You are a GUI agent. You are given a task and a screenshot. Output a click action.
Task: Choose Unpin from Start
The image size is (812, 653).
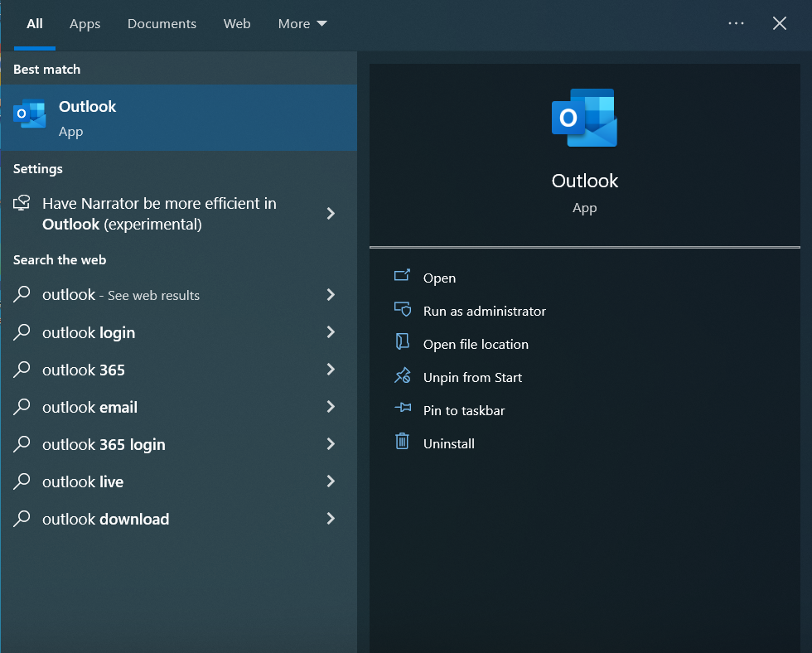tap(472, 378)
